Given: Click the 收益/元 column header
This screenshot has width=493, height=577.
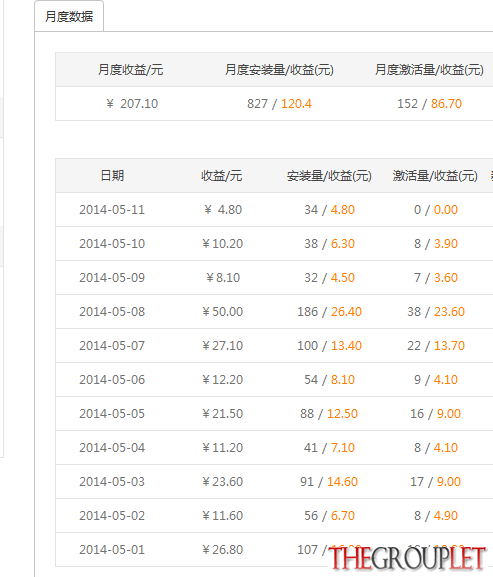Looking at the screenshot, I should 221,176.
